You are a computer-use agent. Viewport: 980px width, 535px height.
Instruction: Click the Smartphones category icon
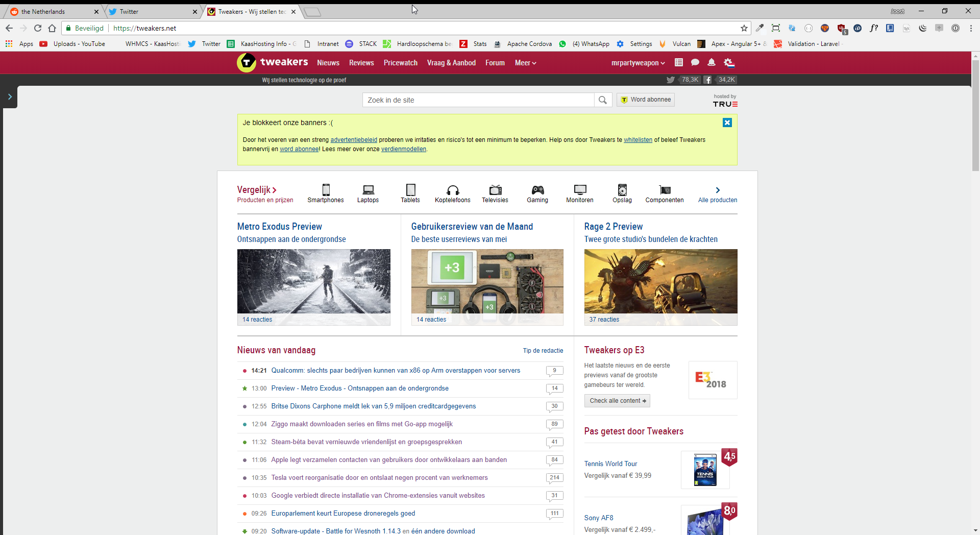[326, 190]
